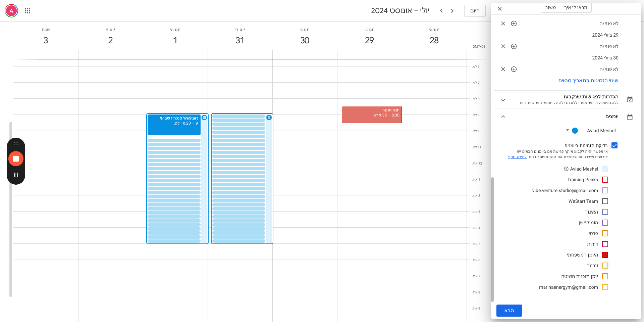
Task: Enable the האיגוד calendar checkbox
Action: (605, 212)
